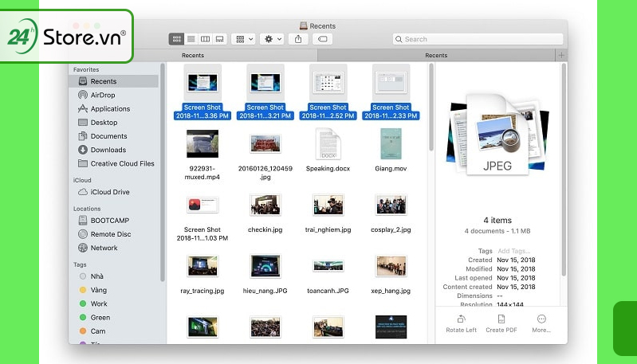Select the Work green tag

(113, 304)
